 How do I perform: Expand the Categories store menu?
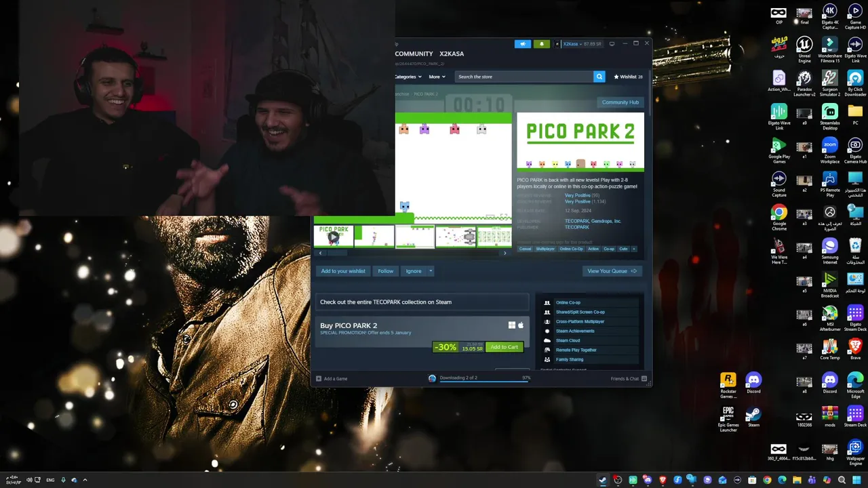(x=408, y=77)
